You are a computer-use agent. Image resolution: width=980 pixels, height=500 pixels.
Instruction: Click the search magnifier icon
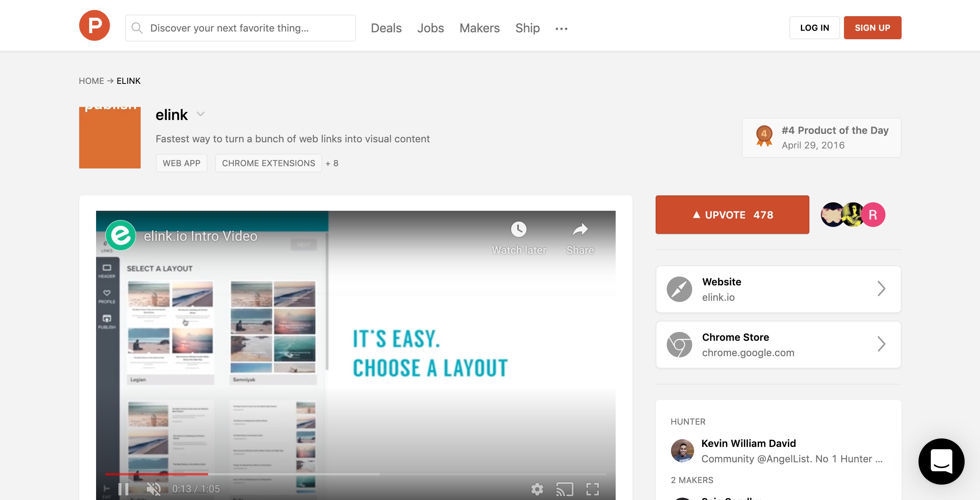coord(137,28)
